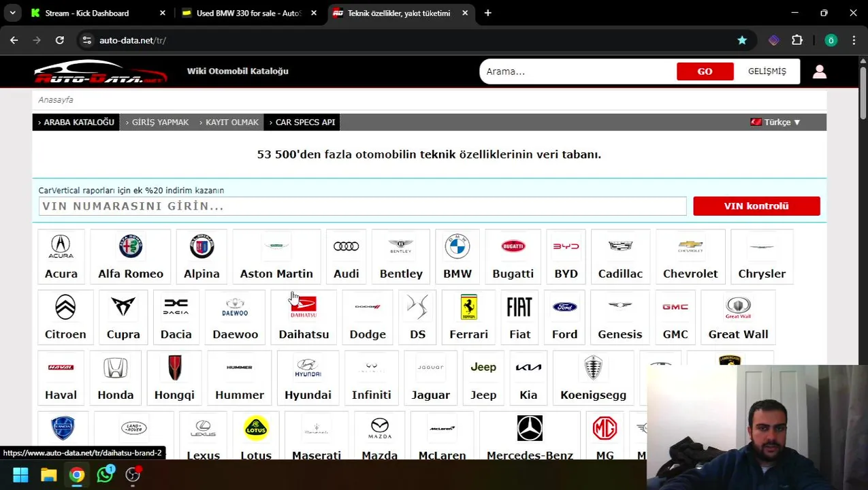Image resolution: width=868 pixels, height=490 pixels.
Task: Open WhatsApp from the taskbar
Action: (105, 475)
